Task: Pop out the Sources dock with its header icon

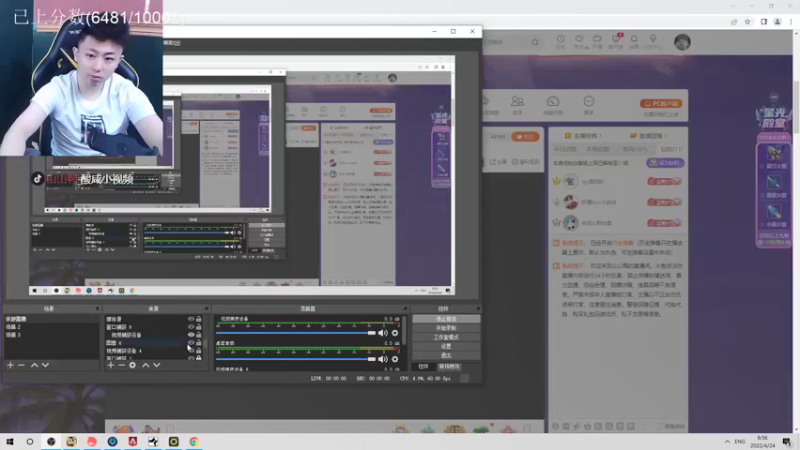Action: [206, 309]
